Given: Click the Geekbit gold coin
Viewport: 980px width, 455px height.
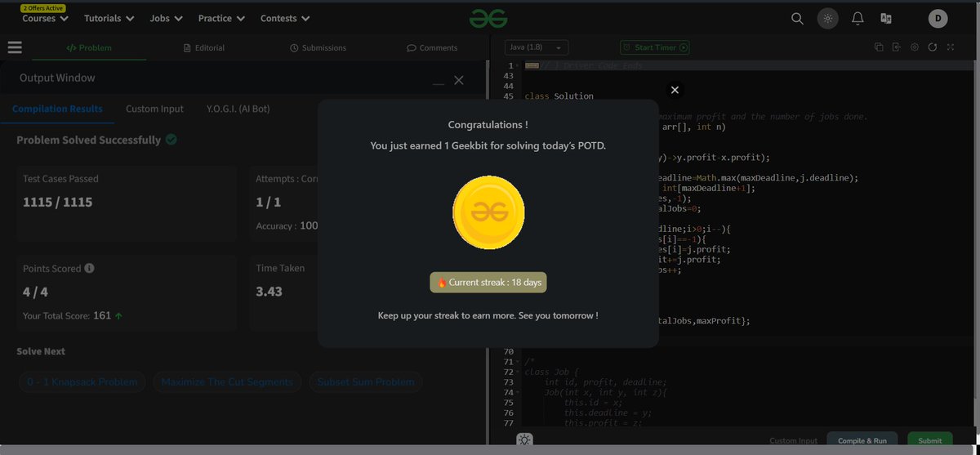Looking at the screenshot, I should click(488, 211).
